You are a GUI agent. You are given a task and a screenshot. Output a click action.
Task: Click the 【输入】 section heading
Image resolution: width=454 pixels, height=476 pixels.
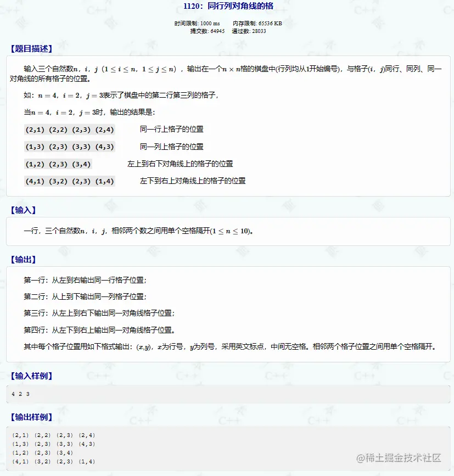point(24,210)
